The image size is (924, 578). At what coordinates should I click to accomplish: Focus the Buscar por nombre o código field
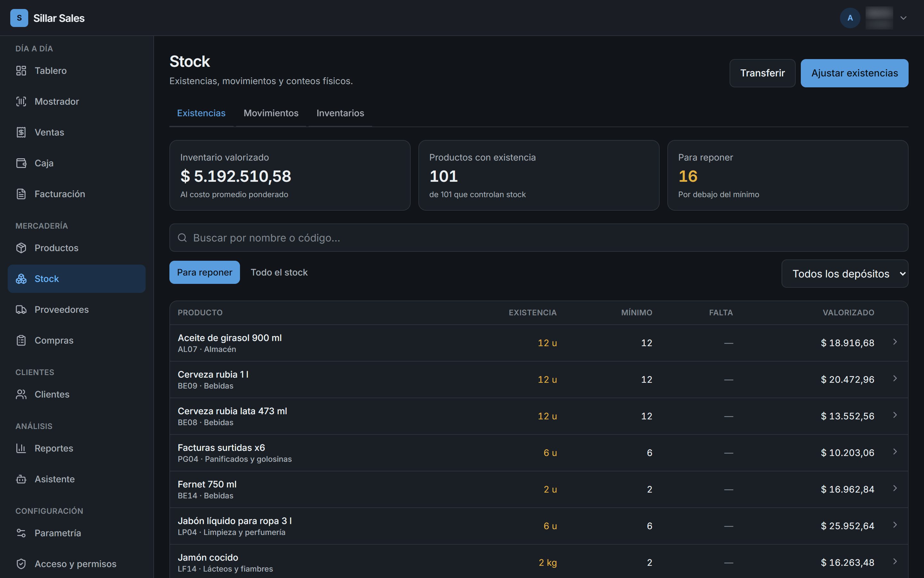coord(539,238)
